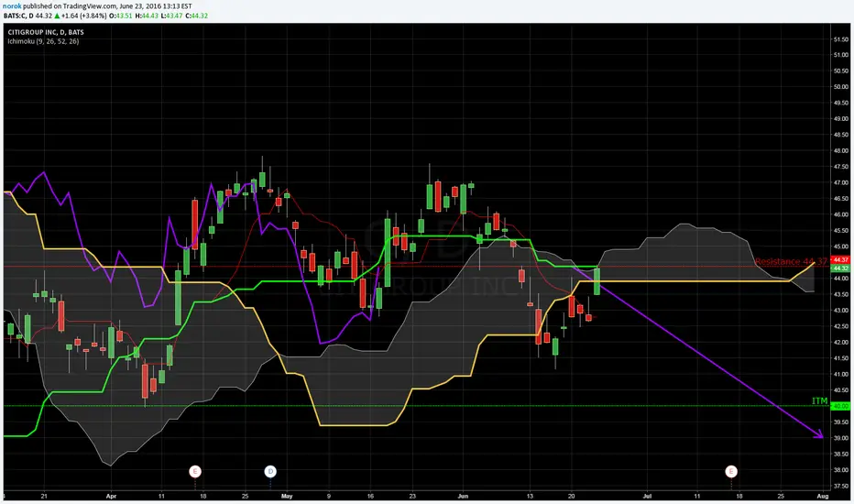The width and height of the screenshot is (854, 504).
Task: Click the '48.00' price axis label
Action: [841, 151]
